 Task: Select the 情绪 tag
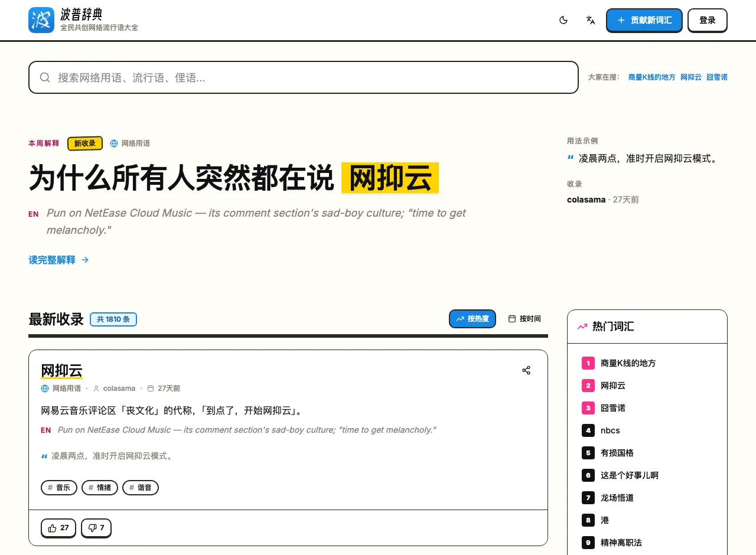coord(100,488)
